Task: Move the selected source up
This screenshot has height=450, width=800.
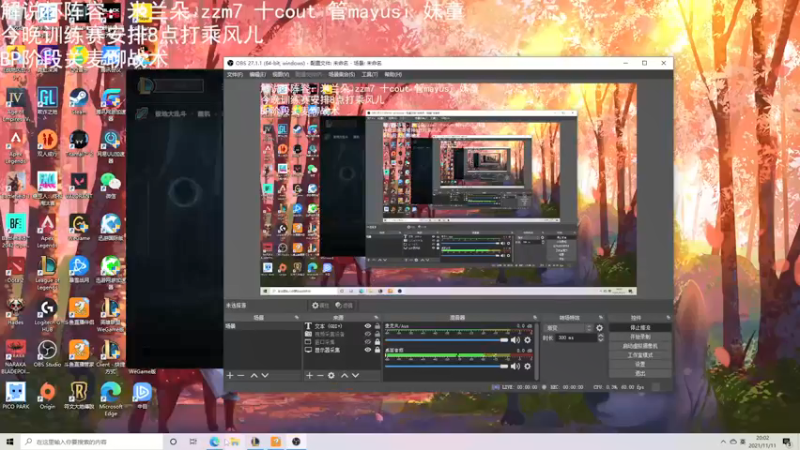Action: pyautogui.click(x=344, y=376)
